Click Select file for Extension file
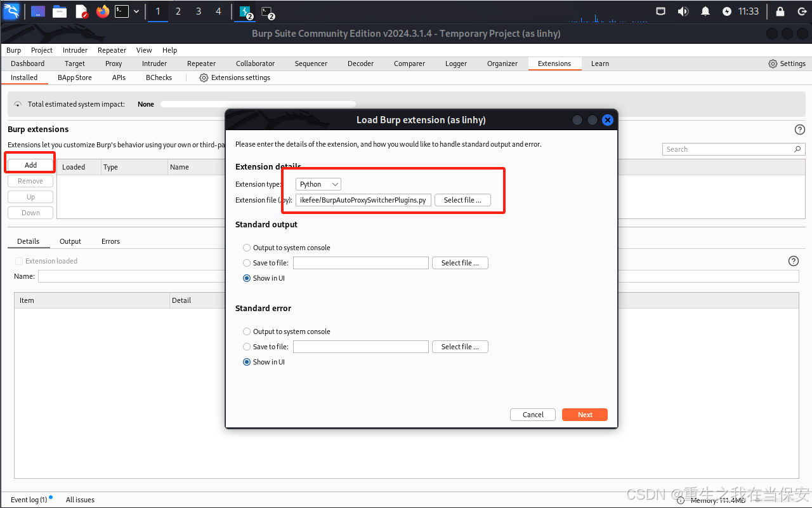The width and height of the screenshot is (812, 508). 462,200
